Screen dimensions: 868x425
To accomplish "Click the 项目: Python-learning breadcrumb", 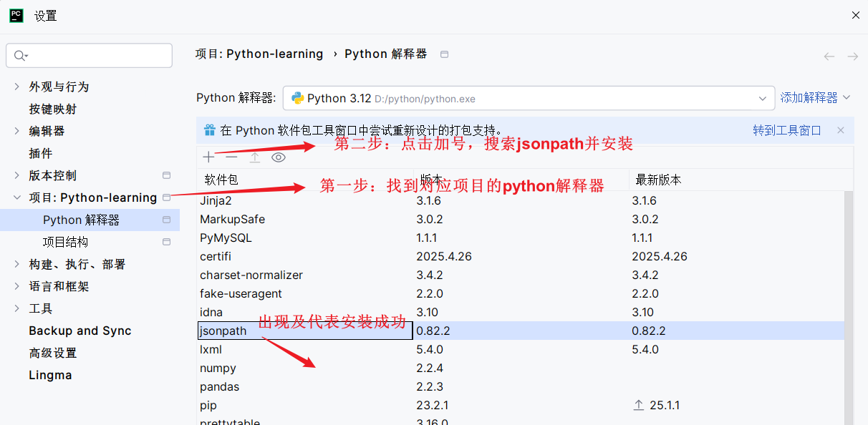I will coord(259,54).
